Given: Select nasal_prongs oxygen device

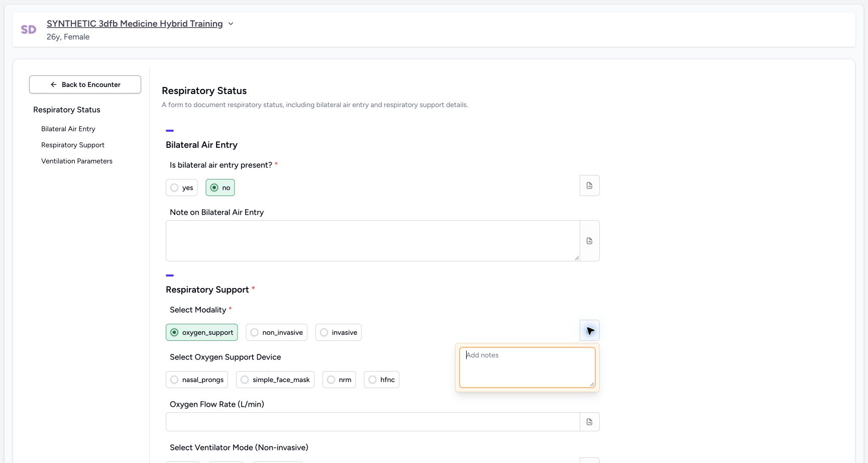Looking at the screenshot, I should pyautogui.click(x=197, y=380).
